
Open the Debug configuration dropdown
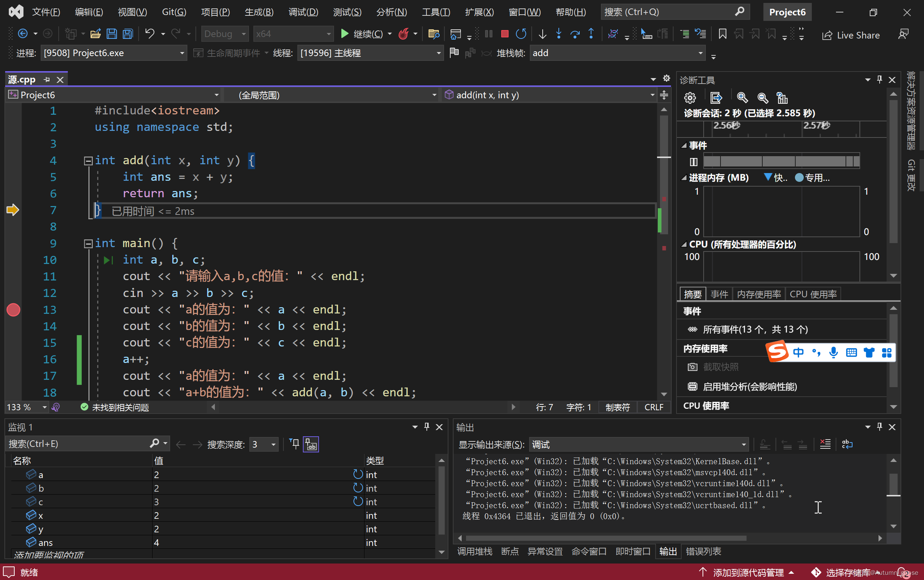click(x=225, y=34)
